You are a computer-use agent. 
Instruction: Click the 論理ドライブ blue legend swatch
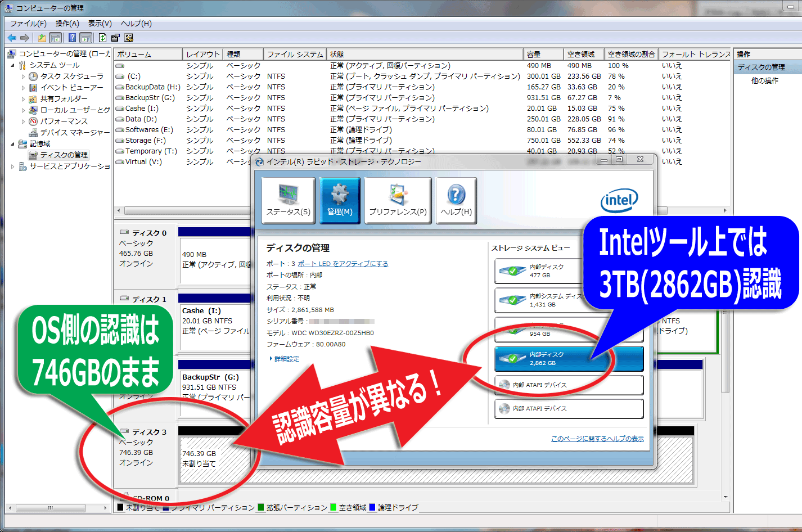pos(372,507)
